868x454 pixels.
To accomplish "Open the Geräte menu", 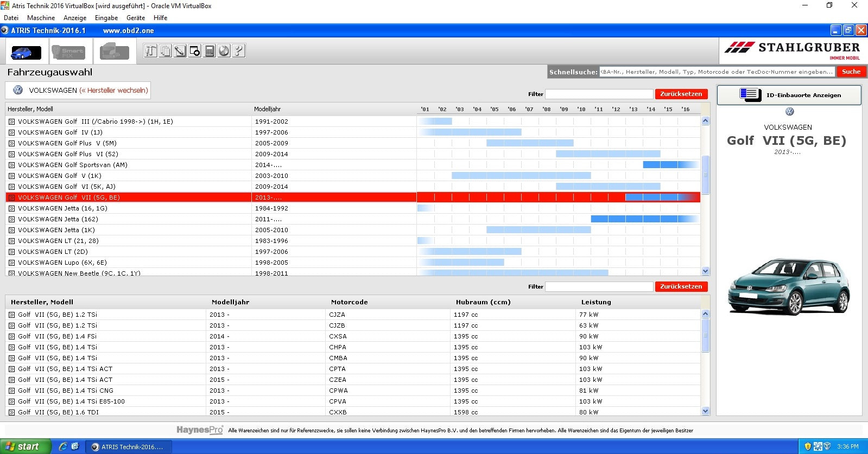I will [136, 18].
